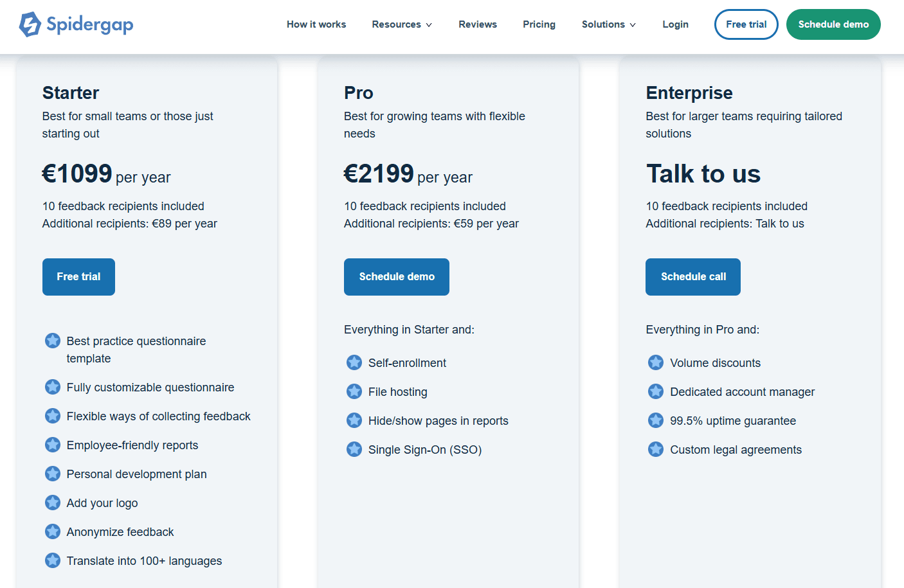The width and height of the screenshot is (904, 588).
Task: Select the €2199 per year price
Action: 408,174
